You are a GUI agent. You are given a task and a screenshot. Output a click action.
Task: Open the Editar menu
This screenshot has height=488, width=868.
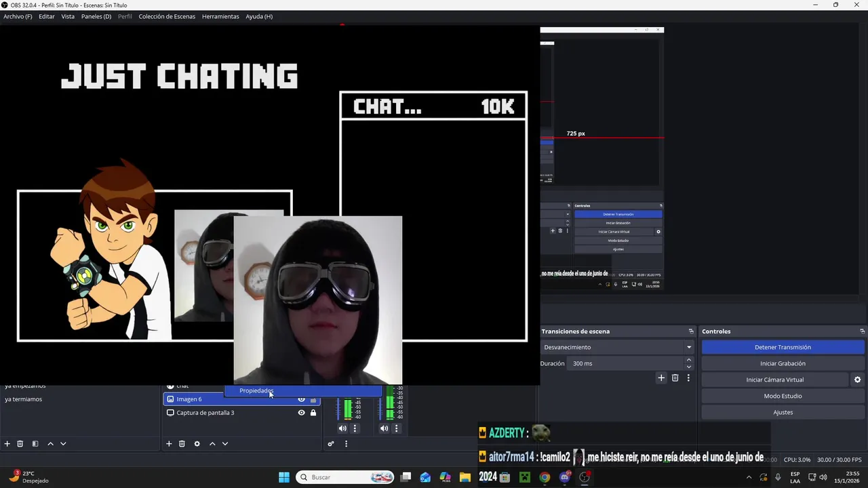pyautogui.click(x=47, y=16)
